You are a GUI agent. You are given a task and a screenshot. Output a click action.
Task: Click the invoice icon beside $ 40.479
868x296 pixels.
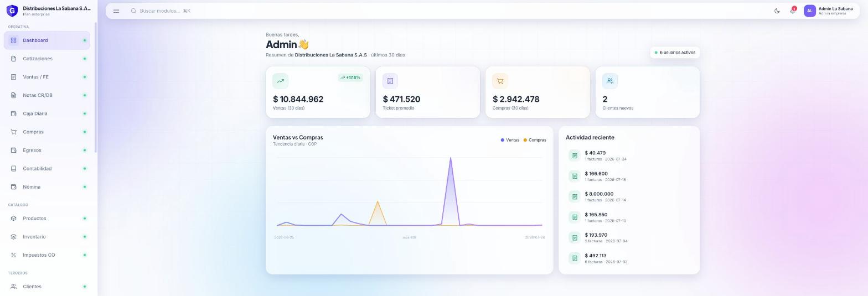coord(575,155)
